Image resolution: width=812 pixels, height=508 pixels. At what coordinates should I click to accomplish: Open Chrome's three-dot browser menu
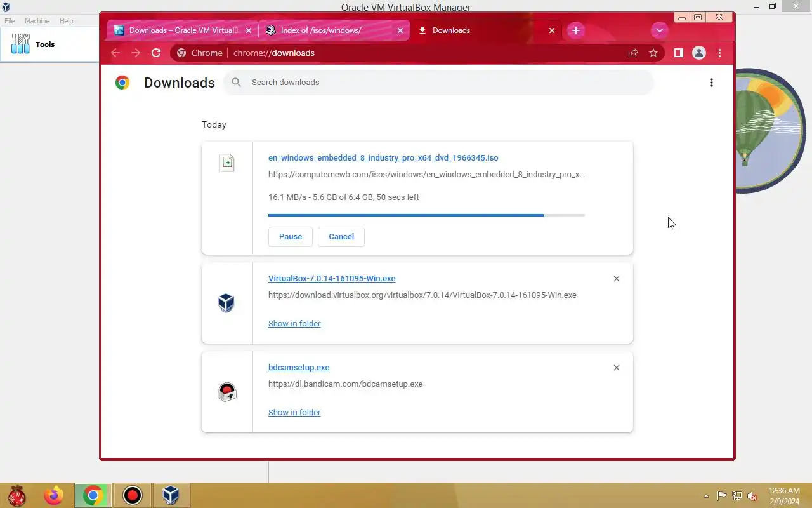(719, 53)
